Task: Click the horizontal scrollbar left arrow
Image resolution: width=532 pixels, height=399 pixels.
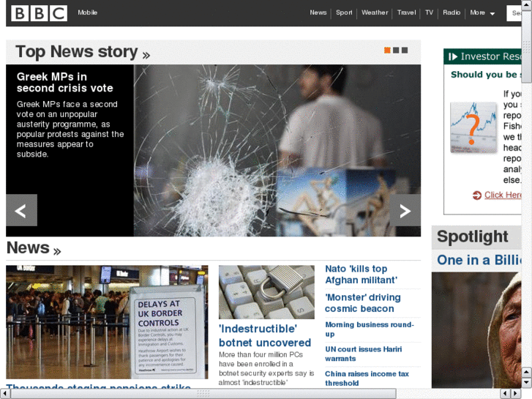Action: 4,393
